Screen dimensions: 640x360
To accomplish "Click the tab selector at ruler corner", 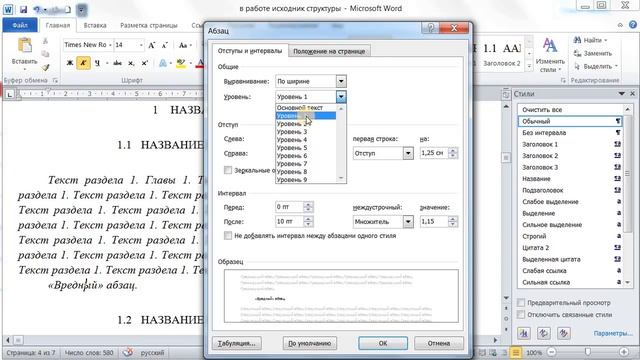I will [10, 95].
